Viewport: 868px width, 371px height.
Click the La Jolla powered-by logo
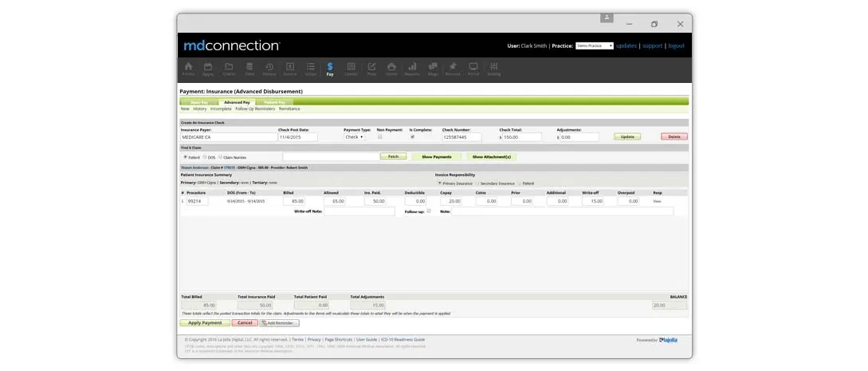[x=668, y=340]
